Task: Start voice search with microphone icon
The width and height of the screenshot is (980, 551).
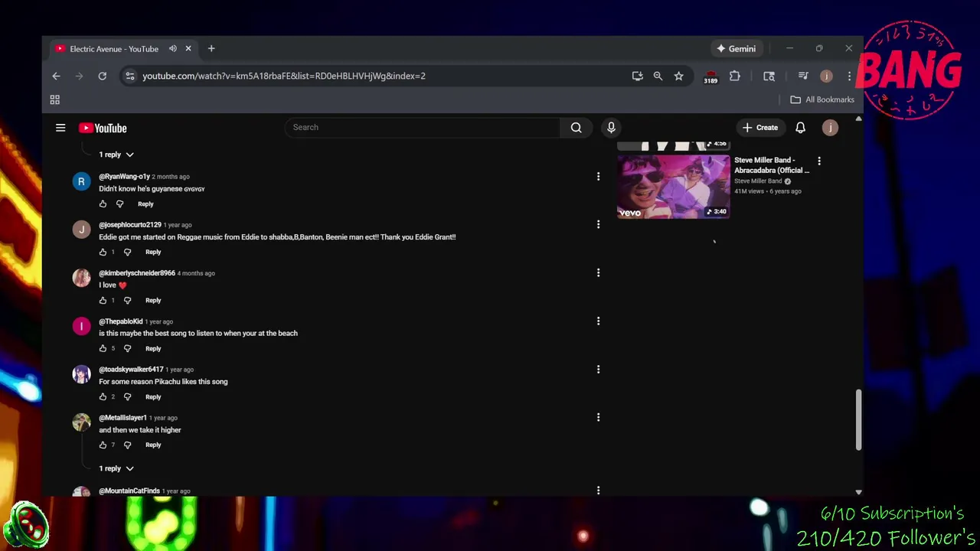Action: 611,128
